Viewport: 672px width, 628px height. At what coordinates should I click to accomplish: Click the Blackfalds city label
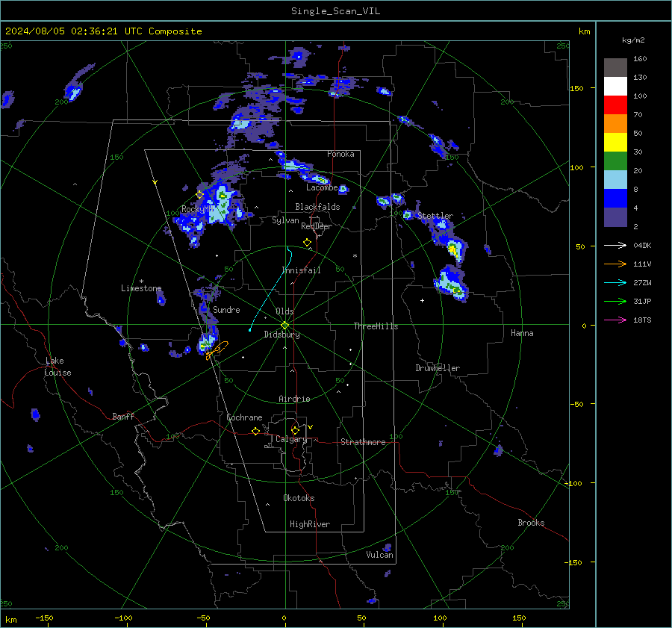pyautogui.click(x=317, y=207)
